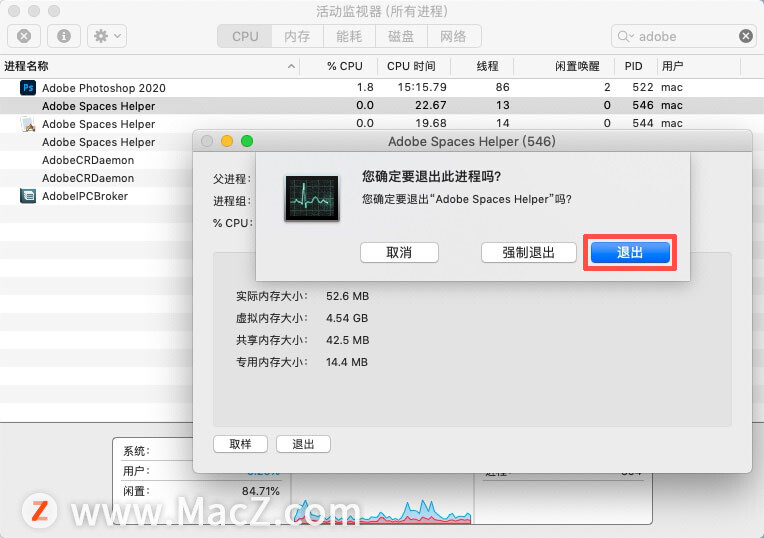Click the adobe search field
Screen dimensions: 764x538
click(x=684, y=37)
